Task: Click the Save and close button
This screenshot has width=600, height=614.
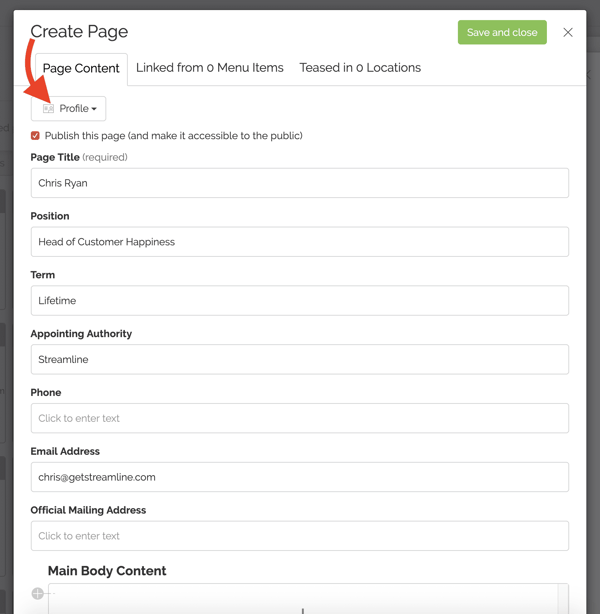Action: 502,32
